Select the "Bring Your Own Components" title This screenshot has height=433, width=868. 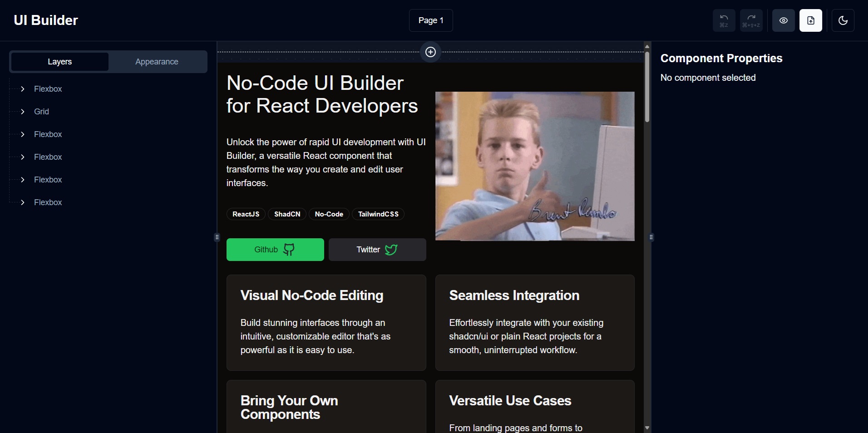289,408
